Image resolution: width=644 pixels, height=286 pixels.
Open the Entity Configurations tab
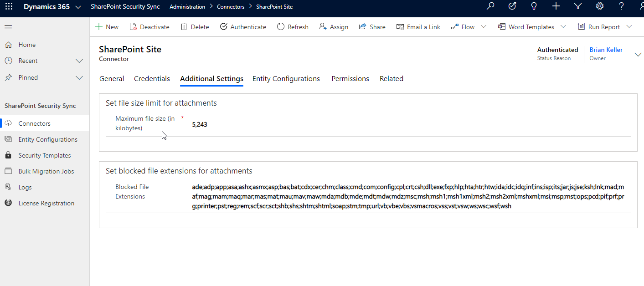[286, 79]
